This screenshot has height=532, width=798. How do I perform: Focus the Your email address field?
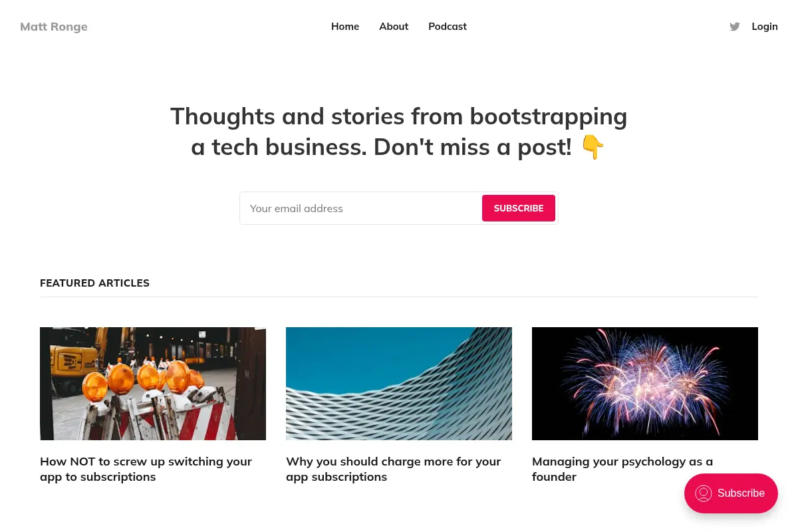pos(361,208)
